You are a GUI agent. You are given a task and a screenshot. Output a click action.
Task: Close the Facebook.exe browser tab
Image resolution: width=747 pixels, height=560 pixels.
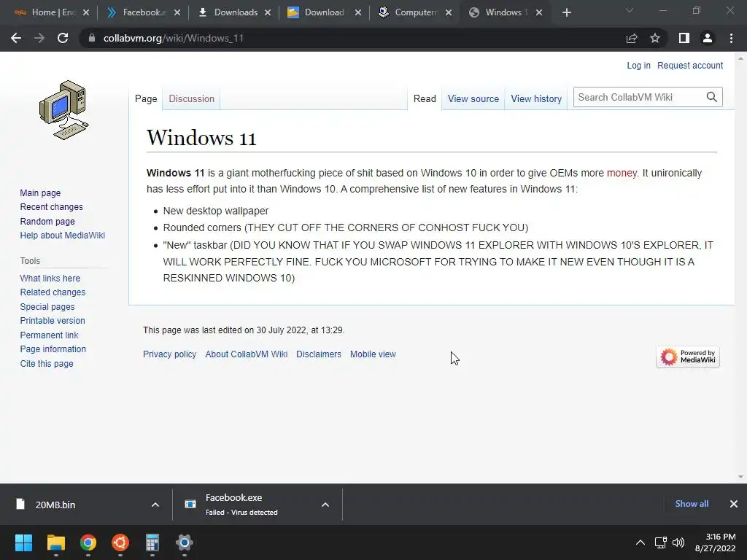pyautogui.click(x=177, y=13)
